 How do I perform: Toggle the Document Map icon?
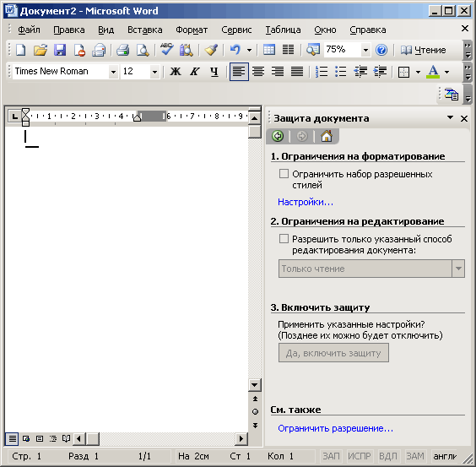312,50
